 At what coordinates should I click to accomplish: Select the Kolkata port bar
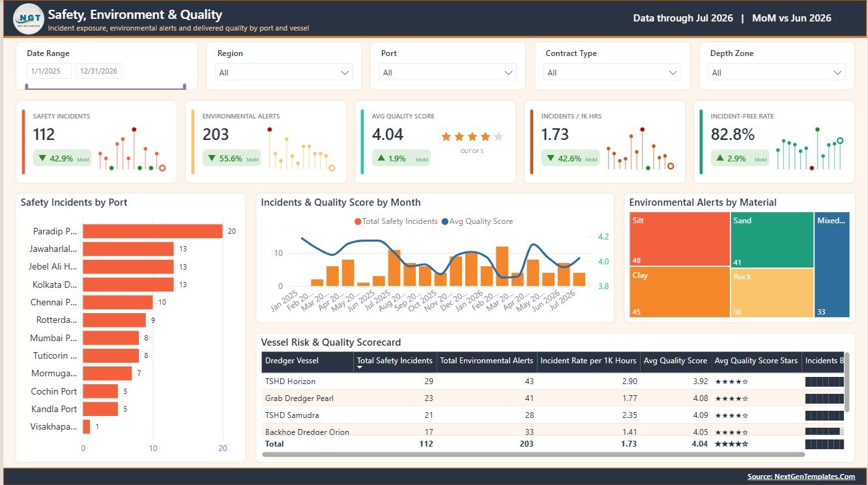pyautogui.click(x=128, y=284)
